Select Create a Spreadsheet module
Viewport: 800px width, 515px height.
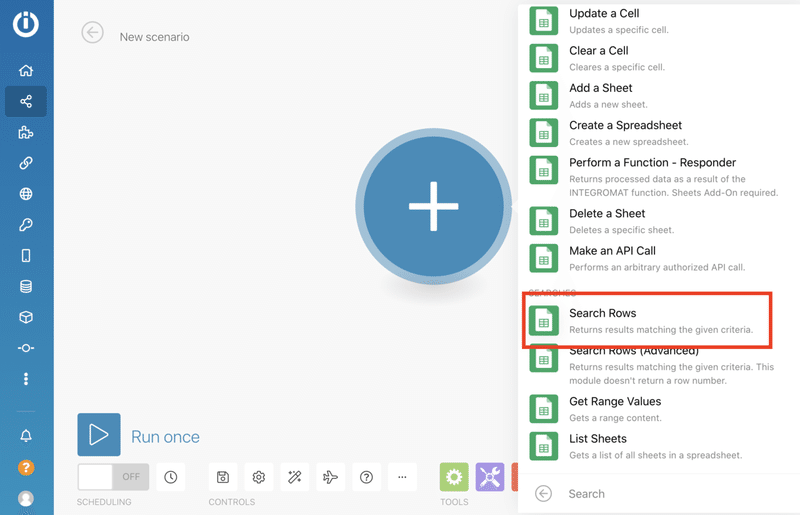point(659,133)
